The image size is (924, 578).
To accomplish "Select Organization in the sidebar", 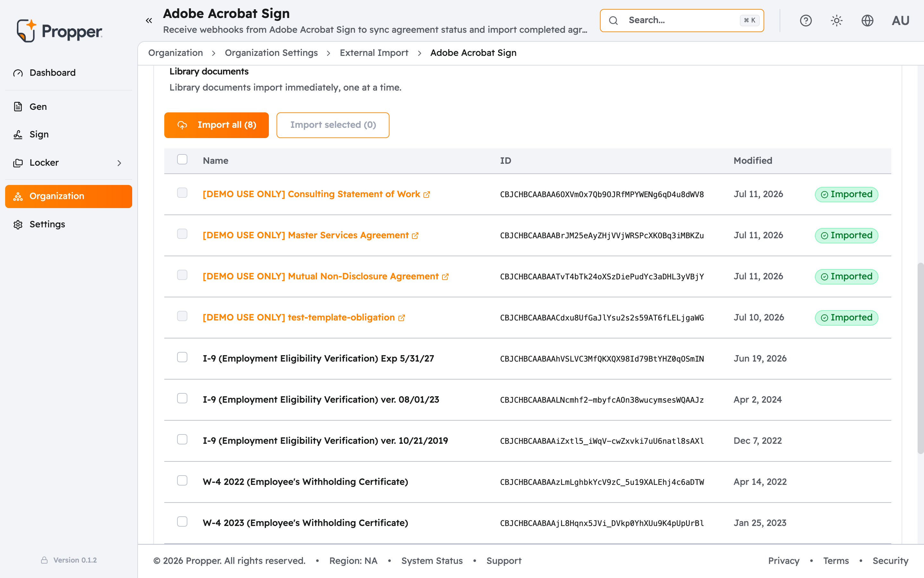I will pos(69,197).
